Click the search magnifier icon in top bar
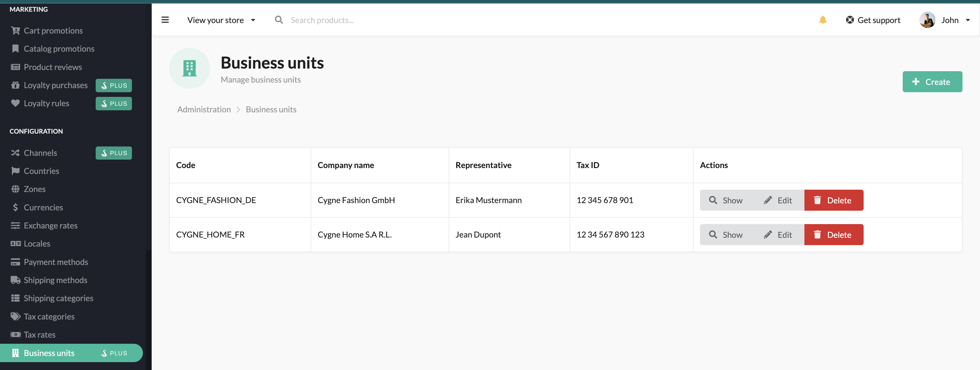Viewport: 980px width, 370px height. (279, 20)
